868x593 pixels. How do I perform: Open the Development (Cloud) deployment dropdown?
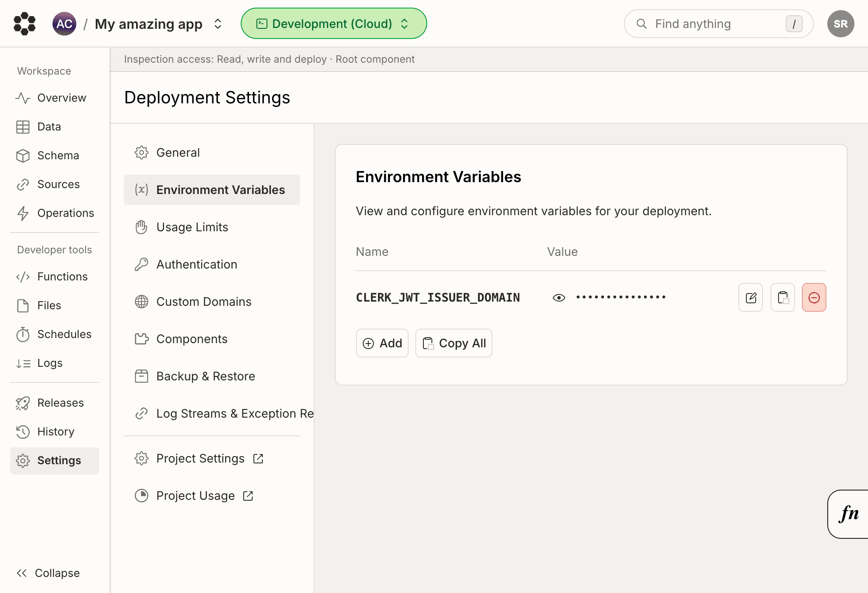(x=334, y=24)
